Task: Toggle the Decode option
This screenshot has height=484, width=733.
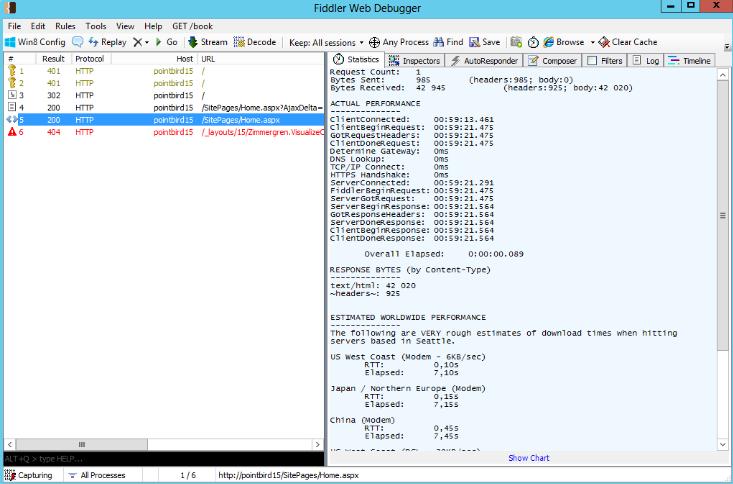Action: (255, 42)
